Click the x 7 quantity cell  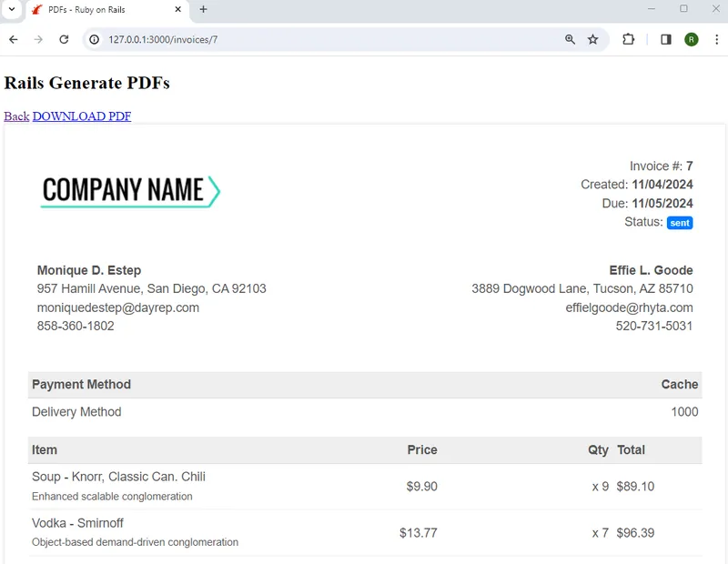pos(601,532)
